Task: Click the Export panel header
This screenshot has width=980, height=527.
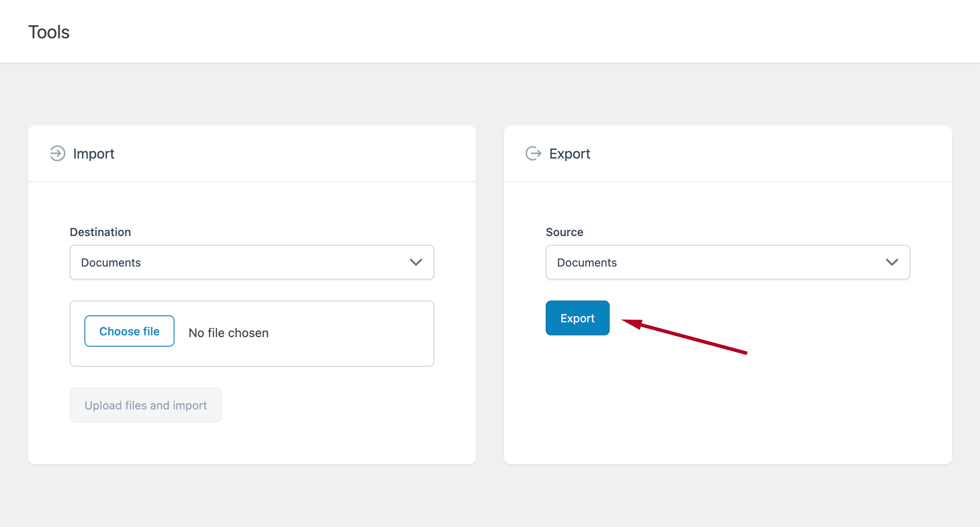Action: point(570,153)
